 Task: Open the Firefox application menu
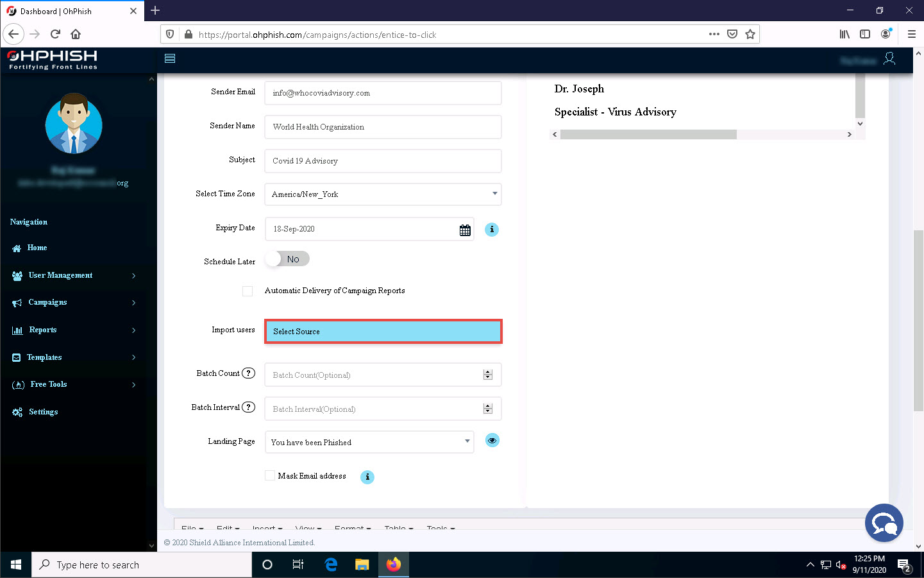(x=911, y=34)
